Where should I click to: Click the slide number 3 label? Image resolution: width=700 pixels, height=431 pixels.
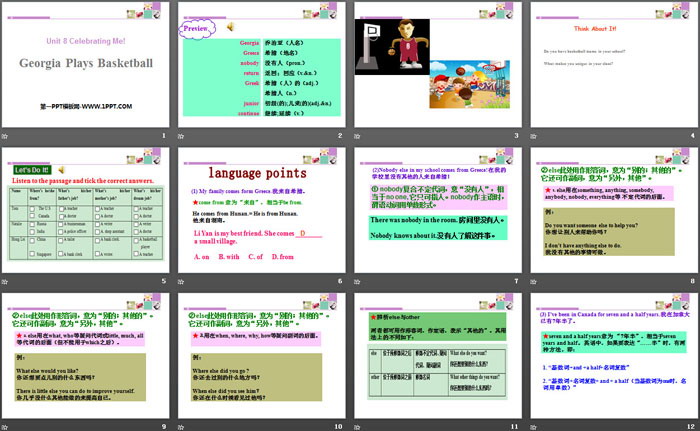click(516, 135)
